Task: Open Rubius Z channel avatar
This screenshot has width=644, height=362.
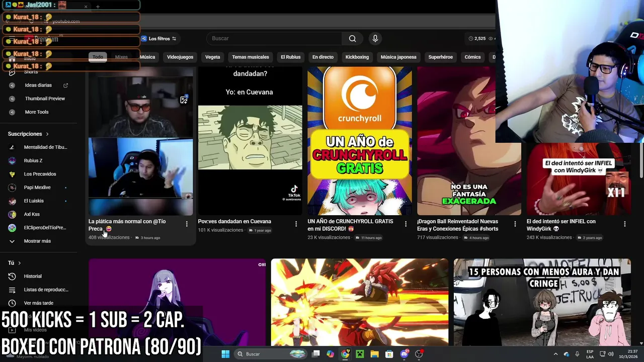Action: pos(13,161)
